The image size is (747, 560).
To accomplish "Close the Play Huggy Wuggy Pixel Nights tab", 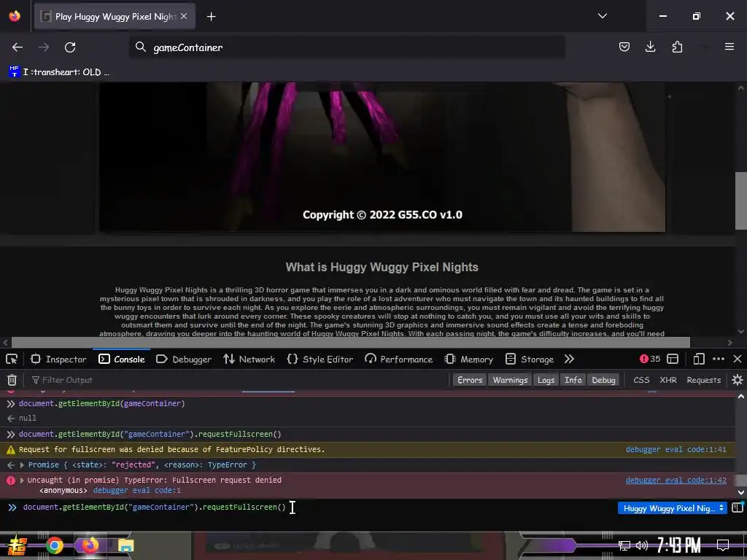I will click(x=184, y=16).
